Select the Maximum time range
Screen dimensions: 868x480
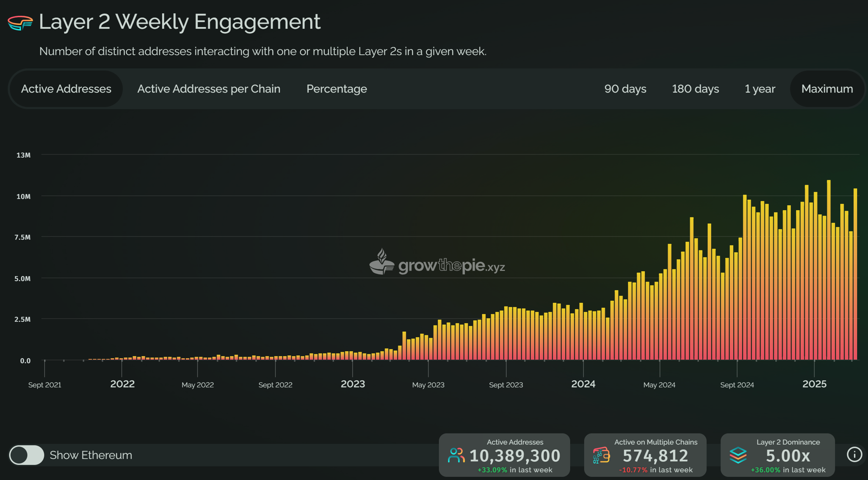[x=827, y=89]
